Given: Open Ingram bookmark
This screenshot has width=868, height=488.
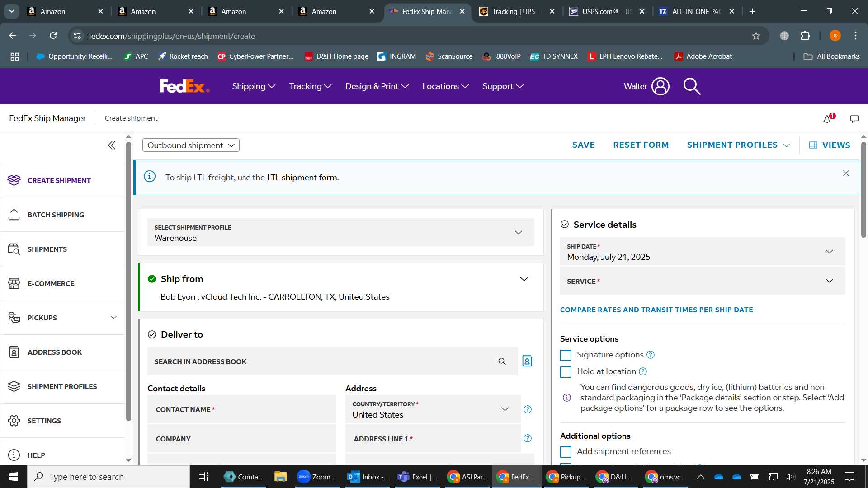Looking at the screenshot, I should (x=396, y=56).
